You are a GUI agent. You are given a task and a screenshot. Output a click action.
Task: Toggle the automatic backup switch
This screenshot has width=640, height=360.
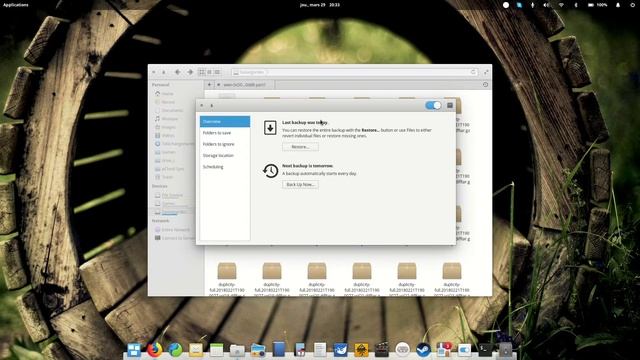pyautogui.click(x=433, y=105)
